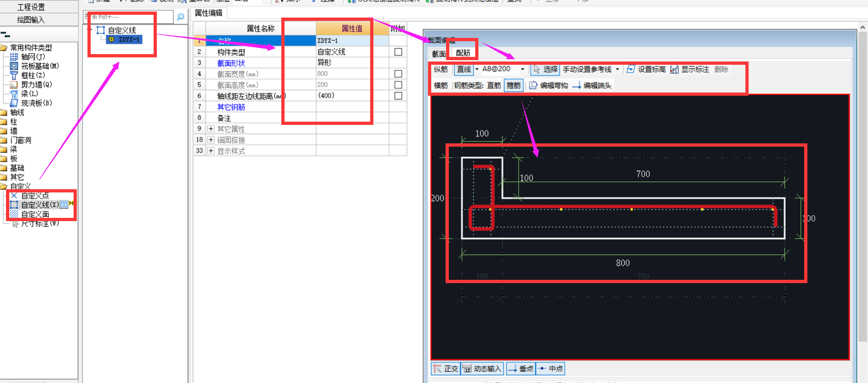Image resolution: width=868 pixels, height=383 pixels.
Task: Expand the 基础 folder
Action: 4,168
